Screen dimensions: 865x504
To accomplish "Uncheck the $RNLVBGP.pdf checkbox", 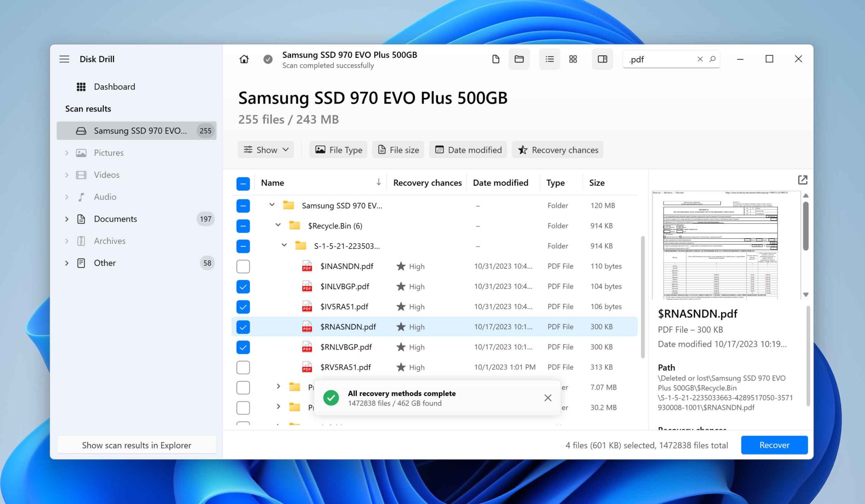I will 243,347.
